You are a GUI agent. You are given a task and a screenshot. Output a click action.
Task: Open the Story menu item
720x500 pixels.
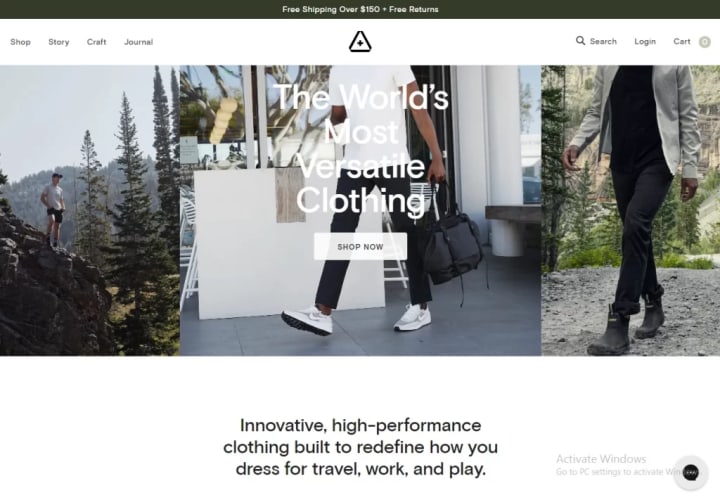[59, 42]
